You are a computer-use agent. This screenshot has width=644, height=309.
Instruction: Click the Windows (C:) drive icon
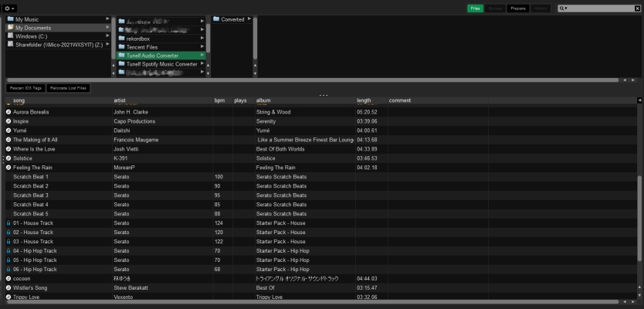pyautogui.click(x=11, y=36)
